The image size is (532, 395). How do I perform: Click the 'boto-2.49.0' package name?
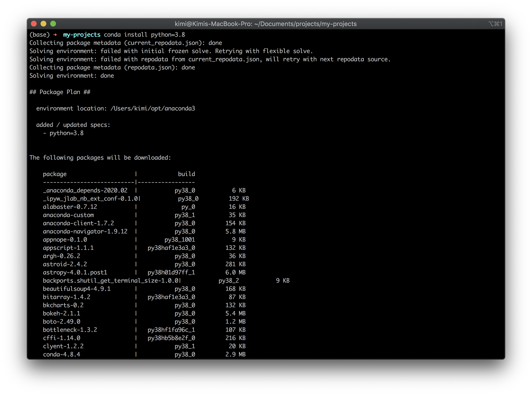[x=62, y=322]
